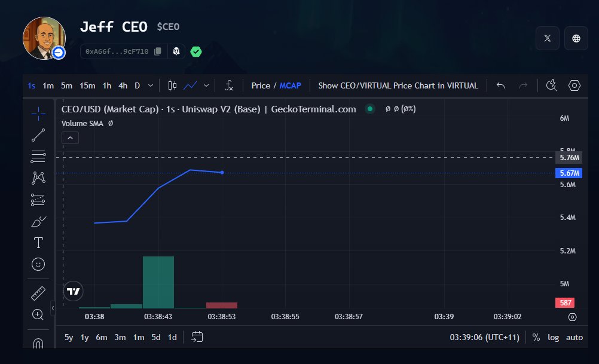This screenshot has height=364, width=599.
Task: Expand the timeframe dropdown arrow
Action: pos(151,85)
